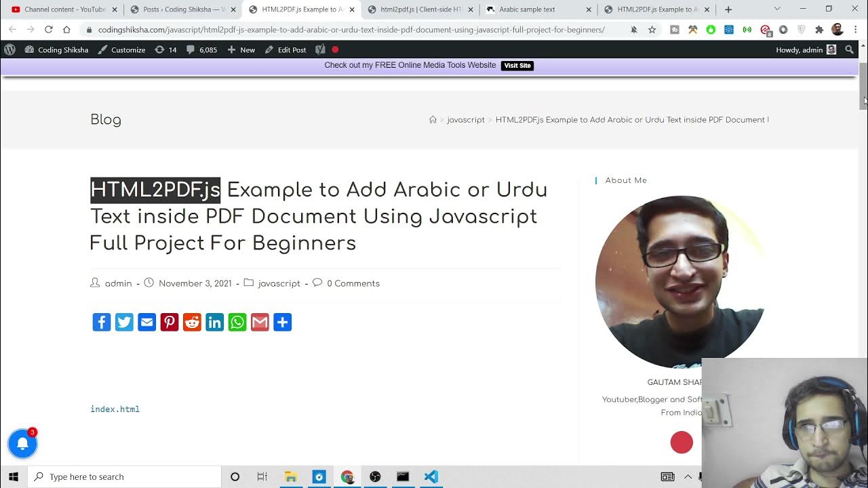
Task: Share post via Facebook icon
Action: coord(102,322)
